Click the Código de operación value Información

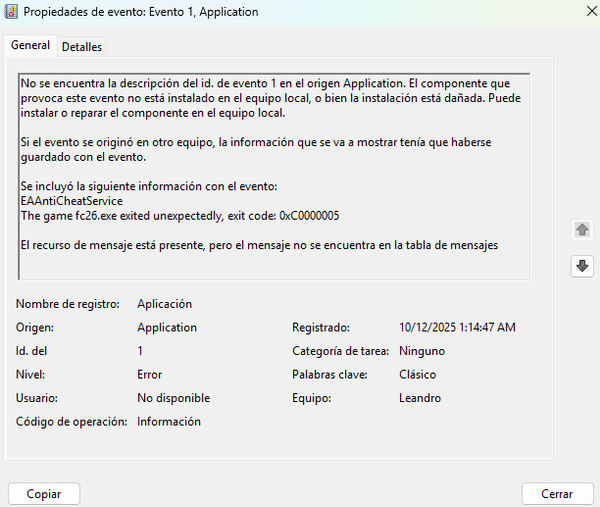point(168,422)
